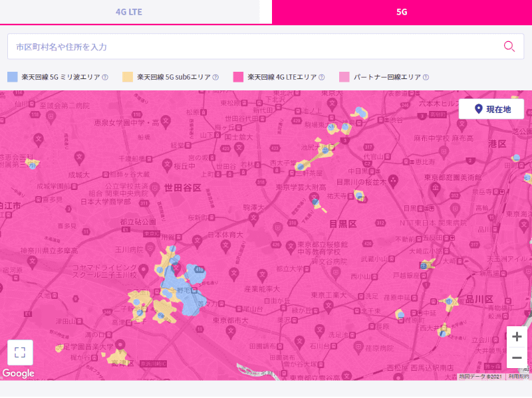
Task: Select the 桜丘中 school pin
Action: pos(167,165)
